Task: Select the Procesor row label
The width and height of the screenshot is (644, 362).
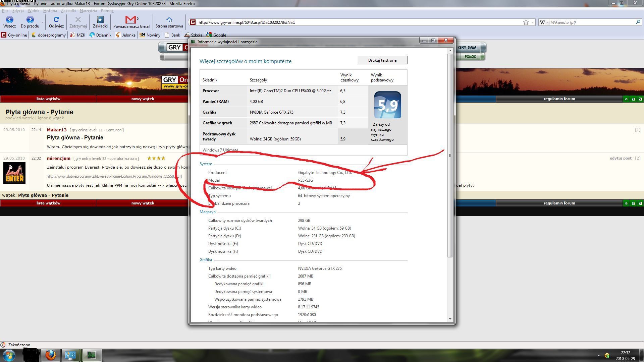Action: pos(211,91)
